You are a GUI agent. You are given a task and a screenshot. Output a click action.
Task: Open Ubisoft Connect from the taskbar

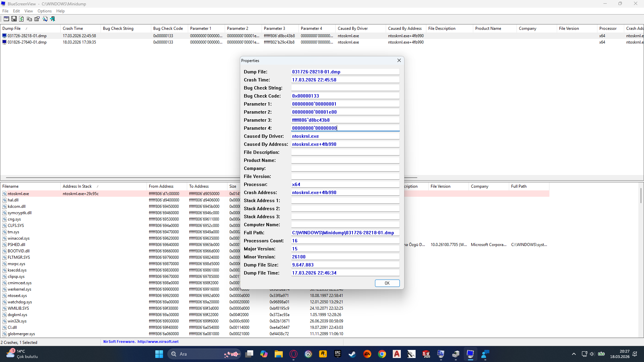[x=308, y=354]
